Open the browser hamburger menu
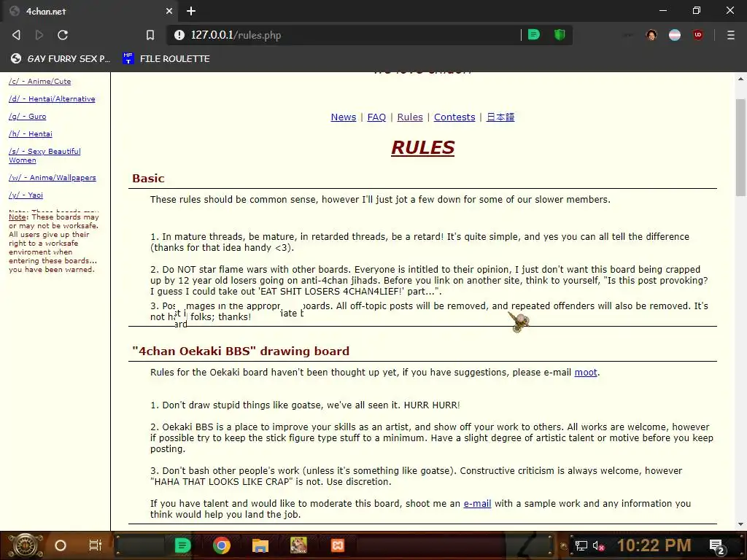The image size is (747, 560). [731, 35]
